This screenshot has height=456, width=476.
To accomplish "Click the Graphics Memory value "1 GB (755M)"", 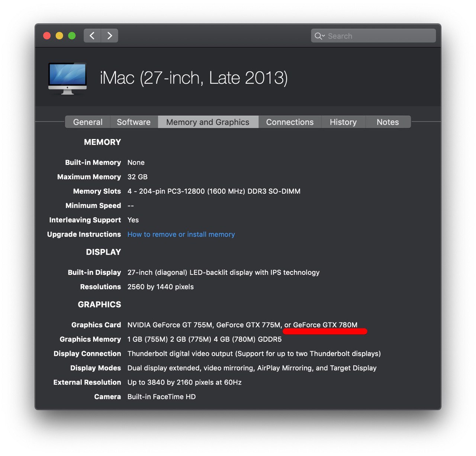I will pyautogui.click(x=148, y=339).
